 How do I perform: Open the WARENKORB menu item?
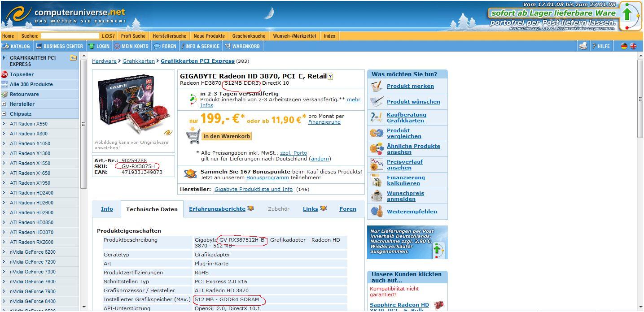[x=242, y=46]
